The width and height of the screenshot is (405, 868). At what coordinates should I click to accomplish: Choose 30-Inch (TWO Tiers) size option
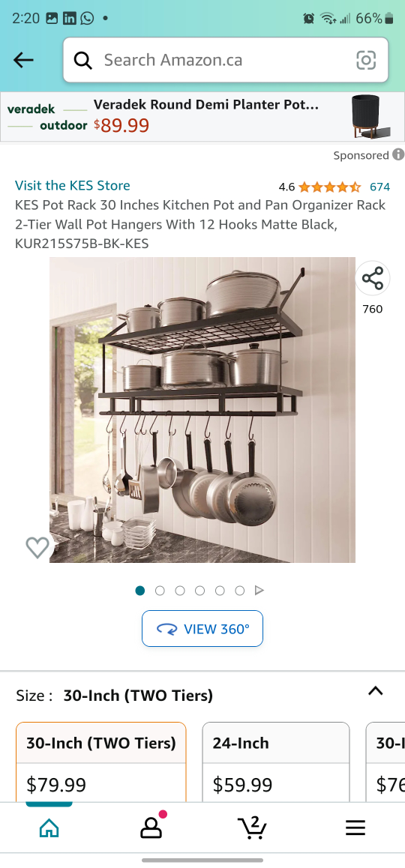tap(100, 762)
